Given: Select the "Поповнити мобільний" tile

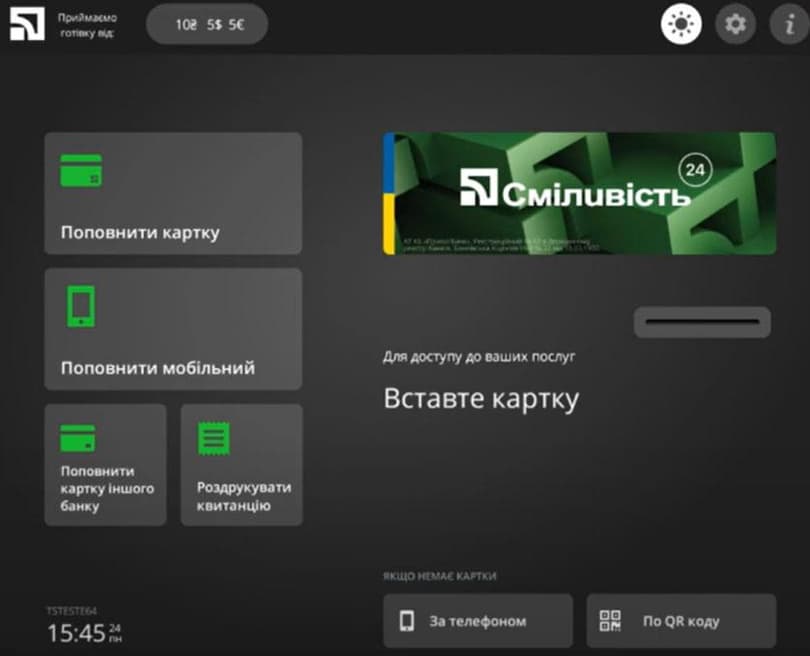Looking at the screenshot, I should pos(173,329).
